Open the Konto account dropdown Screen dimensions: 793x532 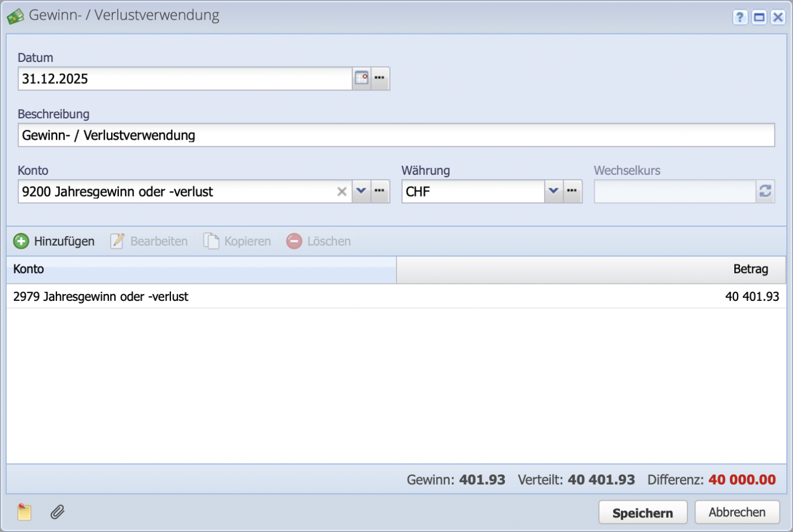click(x=361, y=191)
